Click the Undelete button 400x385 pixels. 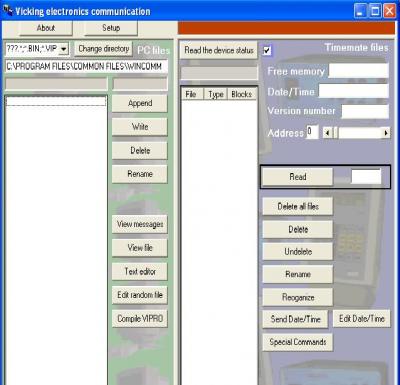[x=298, y=251]
